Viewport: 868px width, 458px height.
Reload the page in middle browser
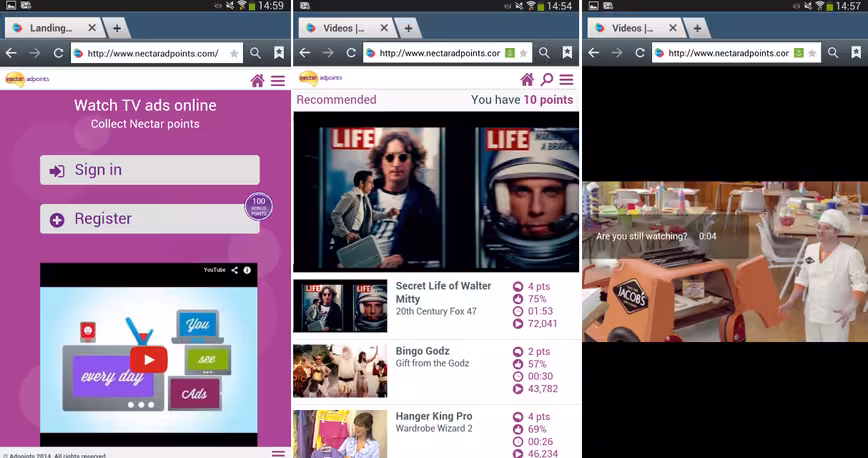[351, 53]
